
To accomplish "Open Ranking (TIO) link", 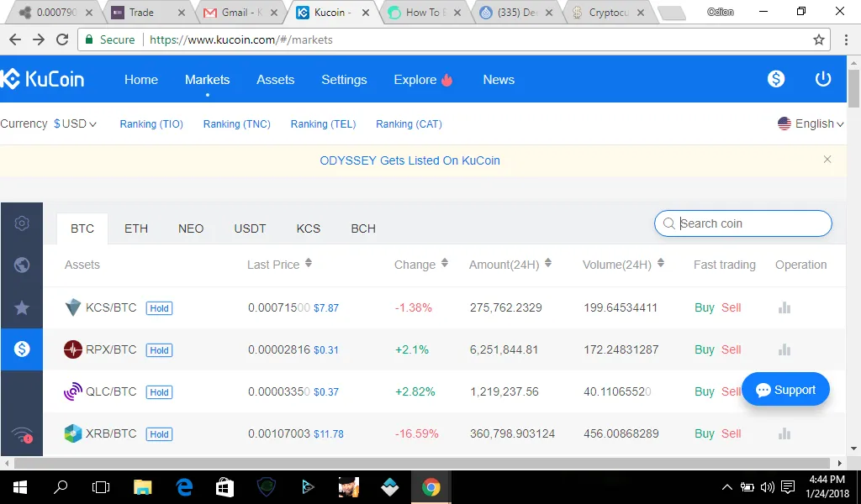I will 151,124.
